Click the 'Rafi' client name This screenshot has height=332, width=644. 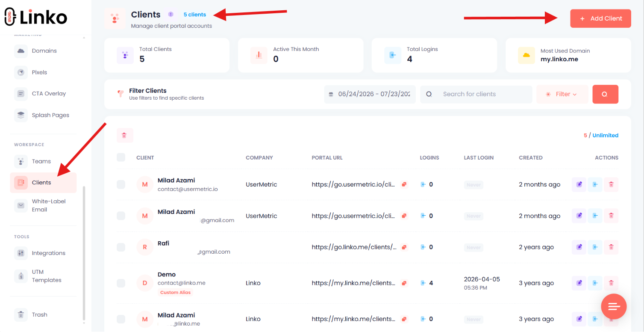point(163,243)
